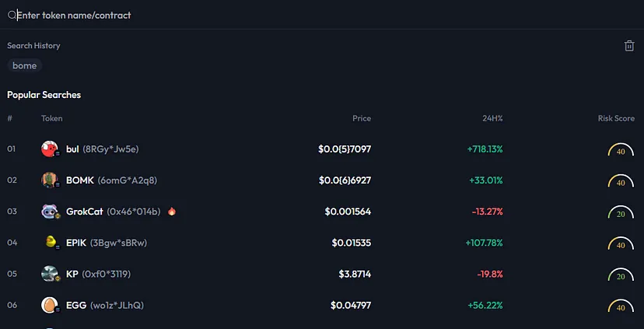The width and height of the screenshot is (644, 329).
Task: Click the fire icon next to GrokCat
Action: (x=172, y=212)
